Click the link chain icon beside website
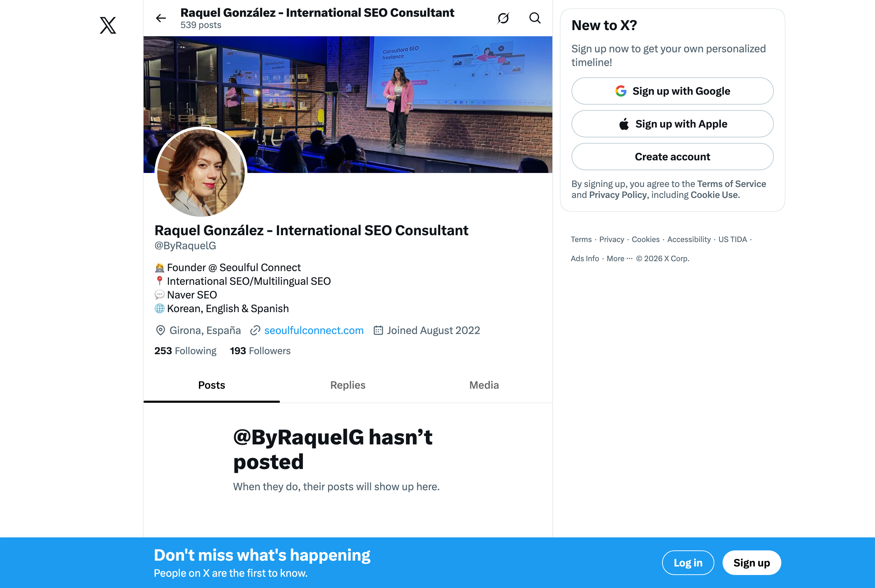This screenshot has width=875, height=588. tap(255, 330)
